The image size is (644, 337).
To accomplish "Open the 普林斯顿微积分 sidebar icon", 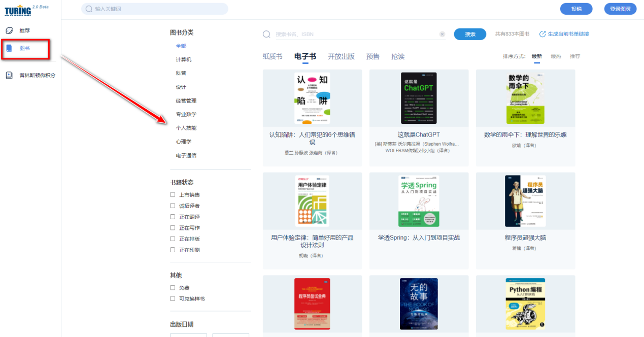I will click(9, 75).
